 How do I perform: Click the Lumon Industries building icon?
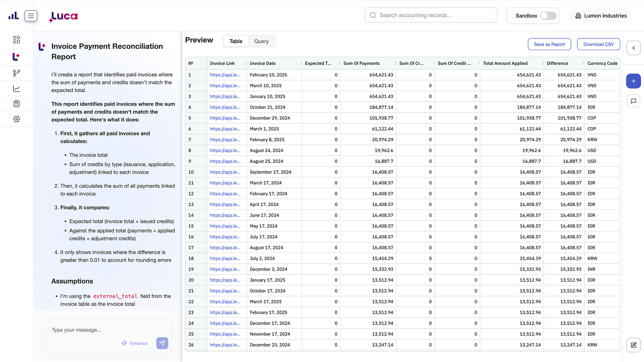point(578,16)
